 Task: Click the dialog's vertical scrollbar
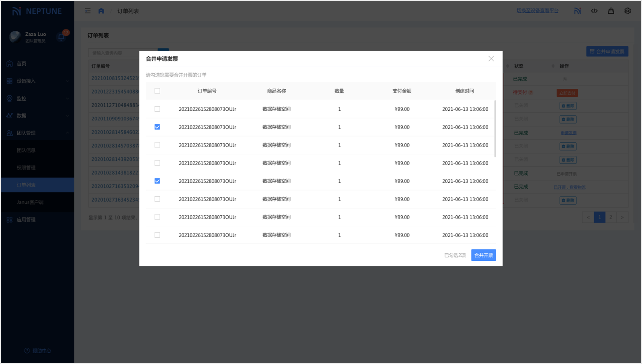coord(495,128)
